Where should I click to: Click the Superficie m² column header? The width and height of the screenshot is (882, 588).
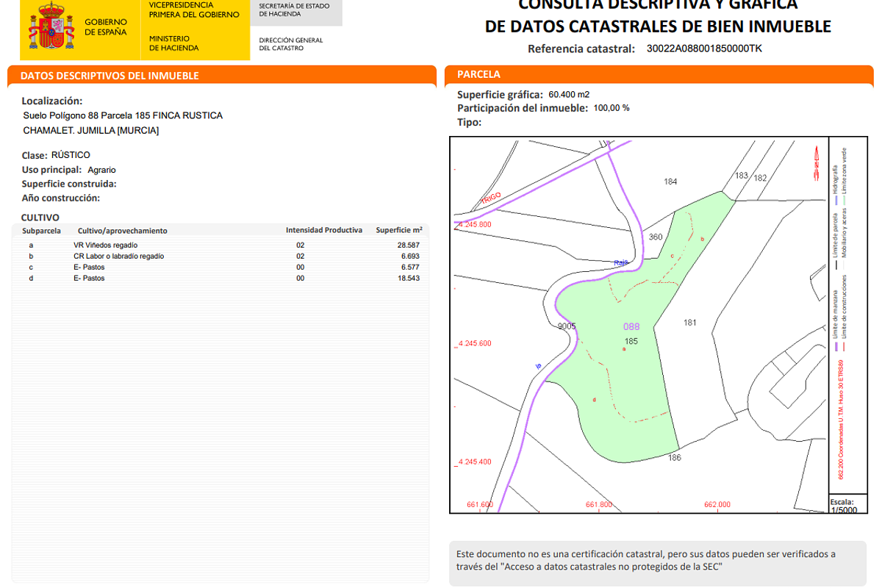(398, 230)
